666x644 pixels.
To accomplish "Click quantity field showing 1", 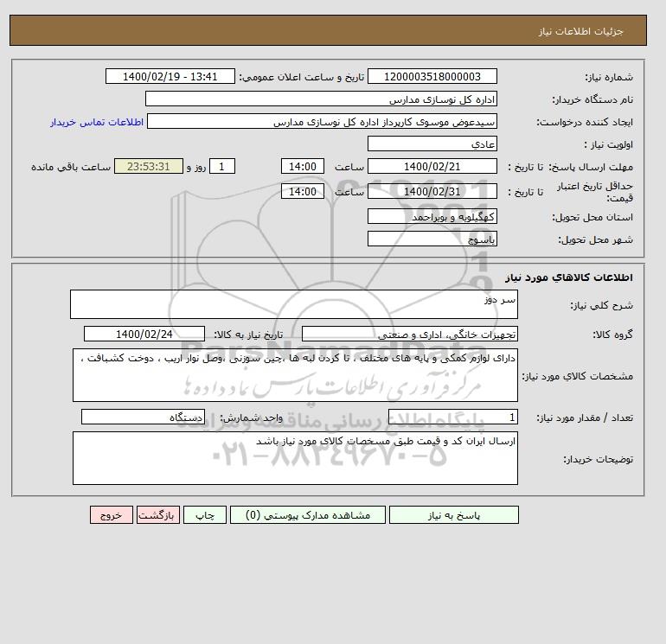I will pyautogui.click(x=453, y=418).
